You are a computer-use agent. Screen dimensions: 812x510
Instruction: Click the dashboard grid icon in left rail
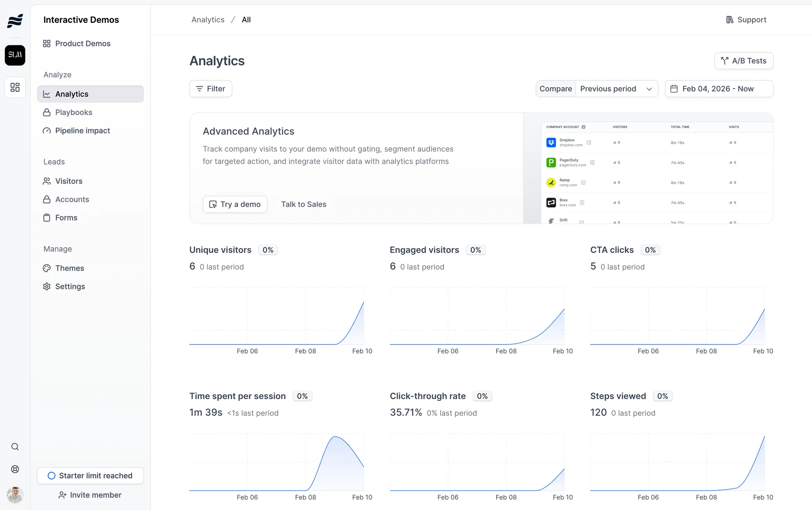click(x=15, y=87)
